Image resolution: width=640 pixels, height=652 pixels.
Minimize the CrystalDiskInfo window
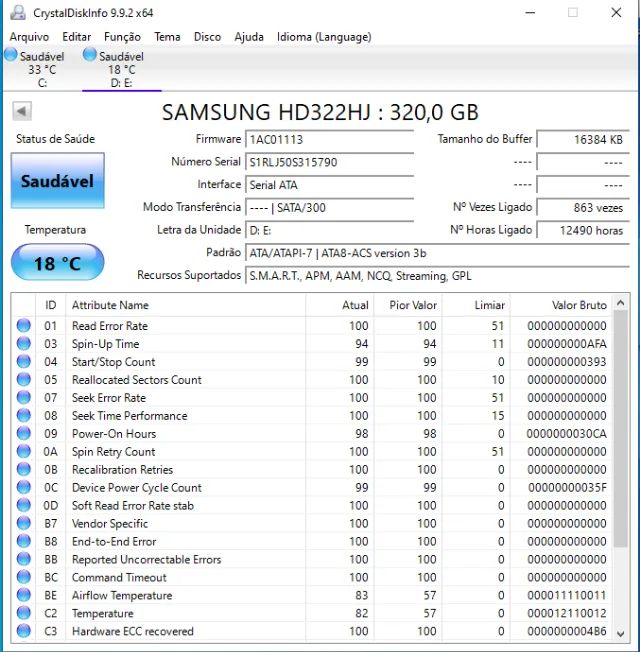(x=530, y=12)
